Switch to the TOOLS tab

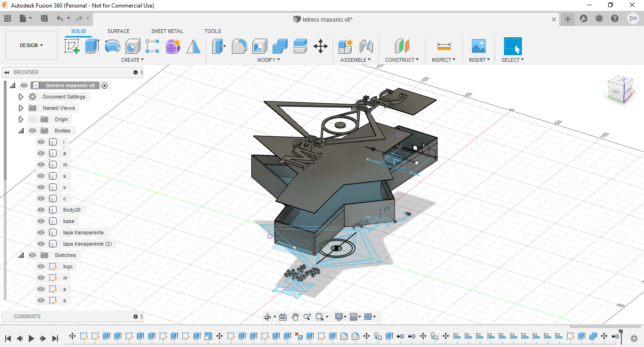click(x=213, y=31)
